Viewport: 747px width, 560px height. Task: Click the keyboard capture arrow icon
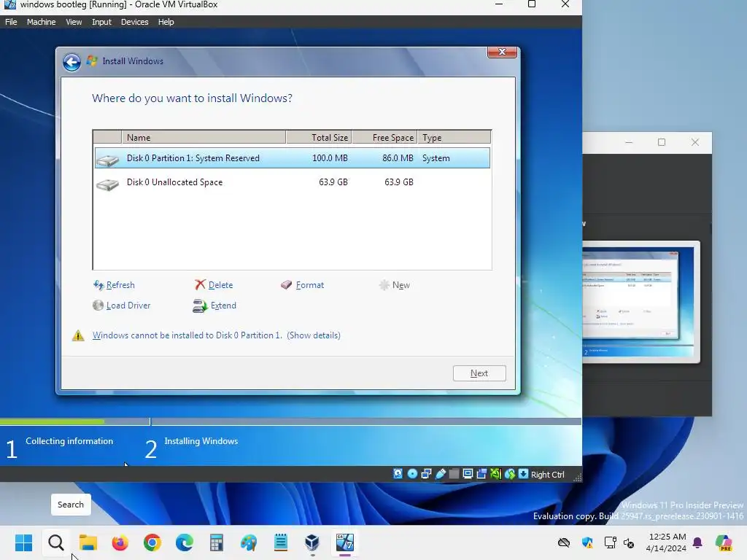pyautogui.click(x=524, y=474)
